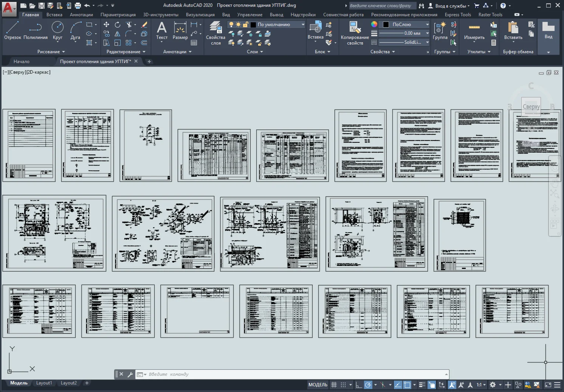
Task: Open the Autodesk App Store cart icon
Action: click(476, 6)
